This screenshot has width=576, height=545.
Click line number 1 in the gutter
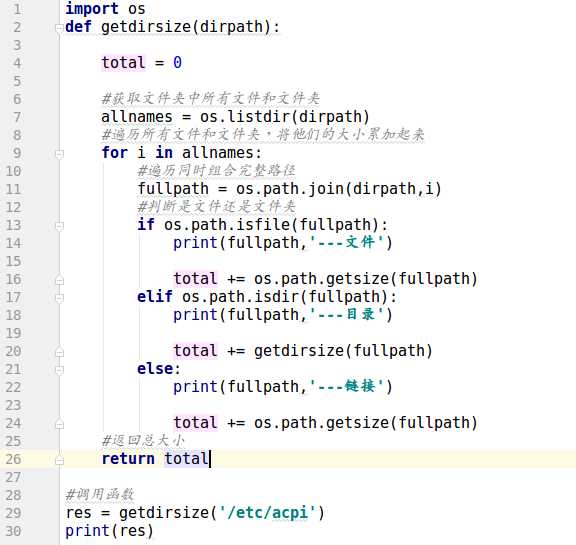(x=17, y=9)
